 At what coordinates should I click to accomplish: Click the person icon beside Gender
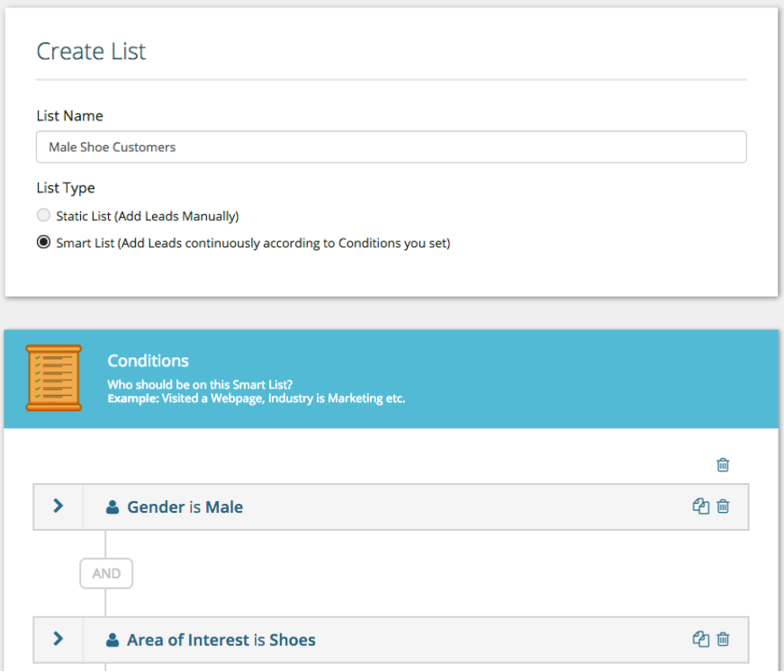pyautogui.click(x=113, y=507)
